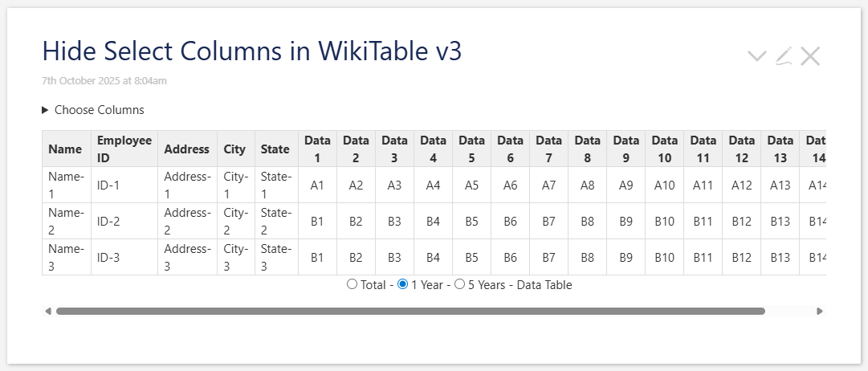This screenshot has height=371, width=868.
Task: Click the Employee ID column header
Action: pos(124,149)
